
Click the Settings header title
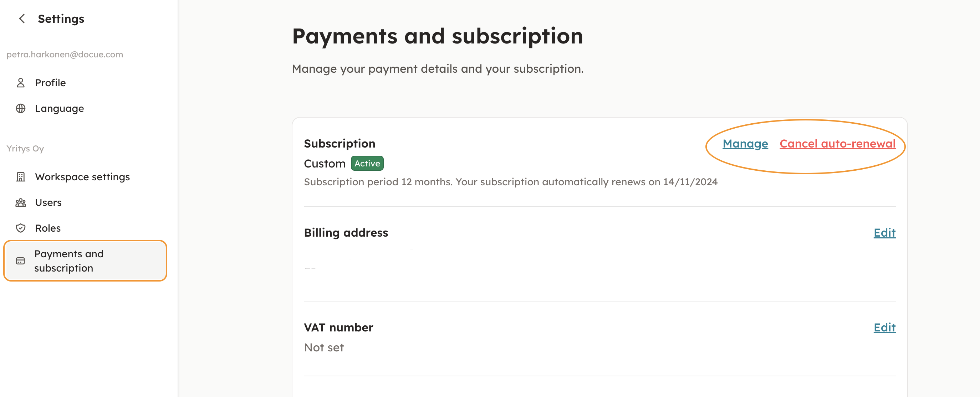click(x=61, y=19)
